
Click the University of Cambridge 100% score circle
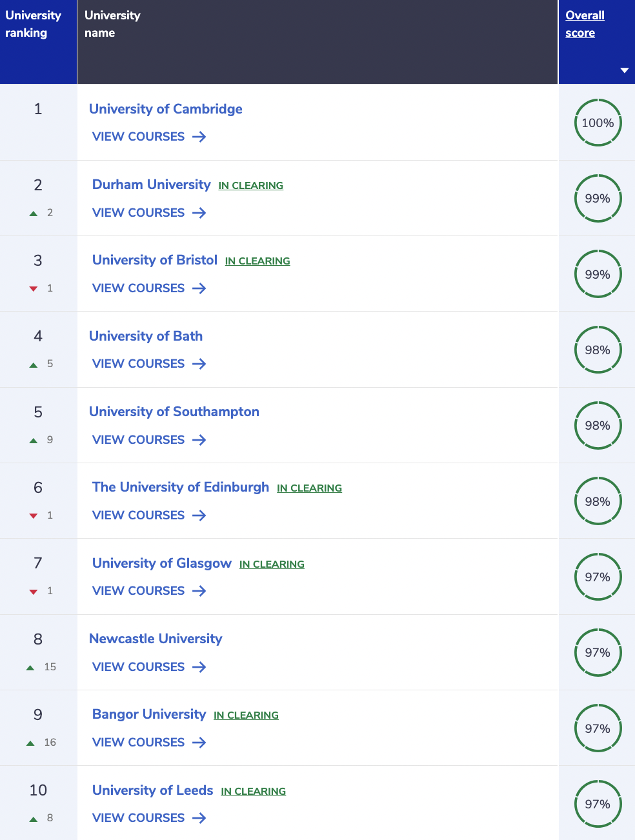tap(598, 123)
